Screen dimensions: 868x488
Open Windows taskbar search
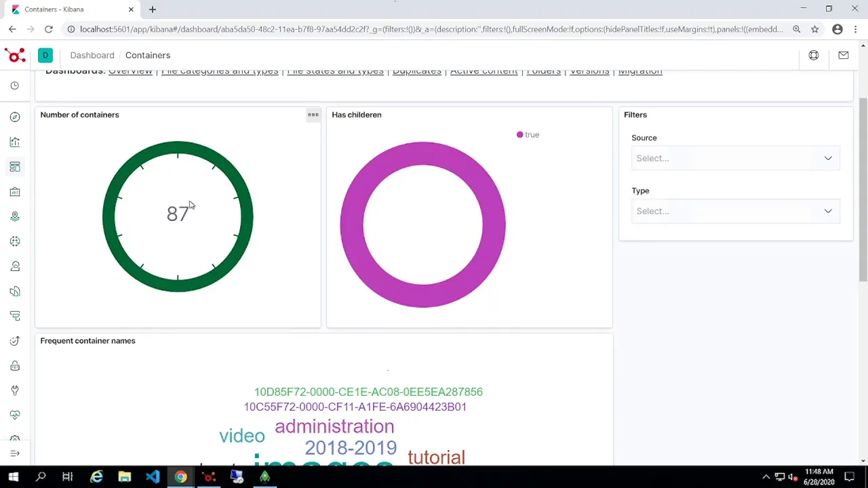(41, 477)
